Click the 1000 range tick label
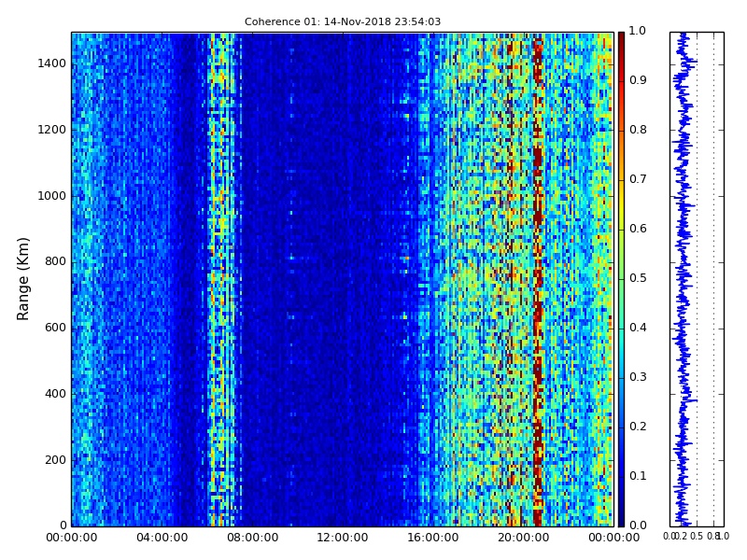 click(52, 196)
